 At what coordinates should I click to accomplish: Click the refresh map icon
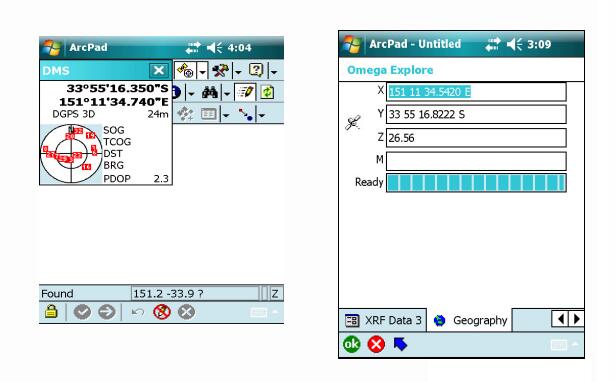click(267, 93)
